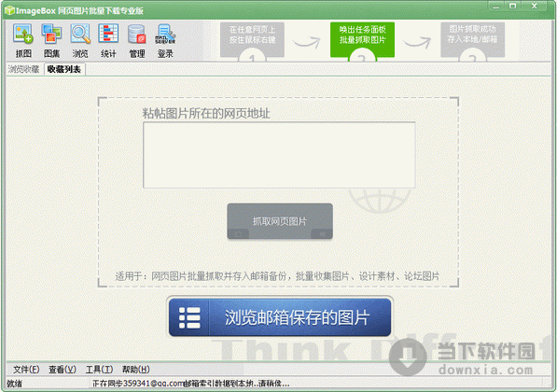Open the 工具(T) menu
Viewport: 557px width, 392px height.
(x=100, y=370)
